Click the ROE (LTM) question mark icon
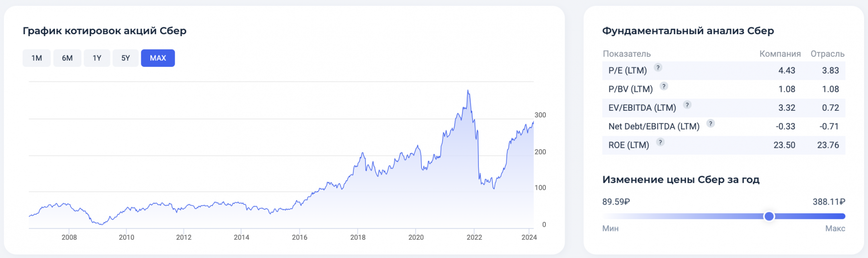The height and width of the screenshot is (258, 868). (x=660, y=142)
